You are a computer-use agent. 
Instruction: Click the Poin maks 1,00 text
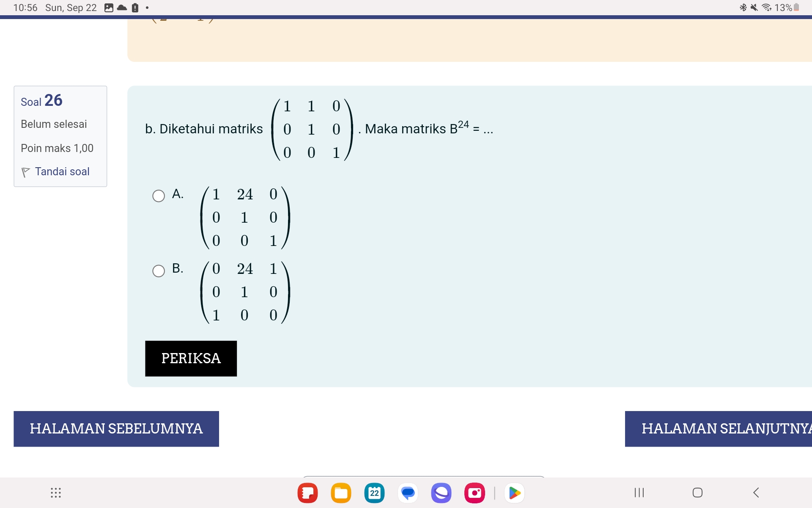point(57,148)
